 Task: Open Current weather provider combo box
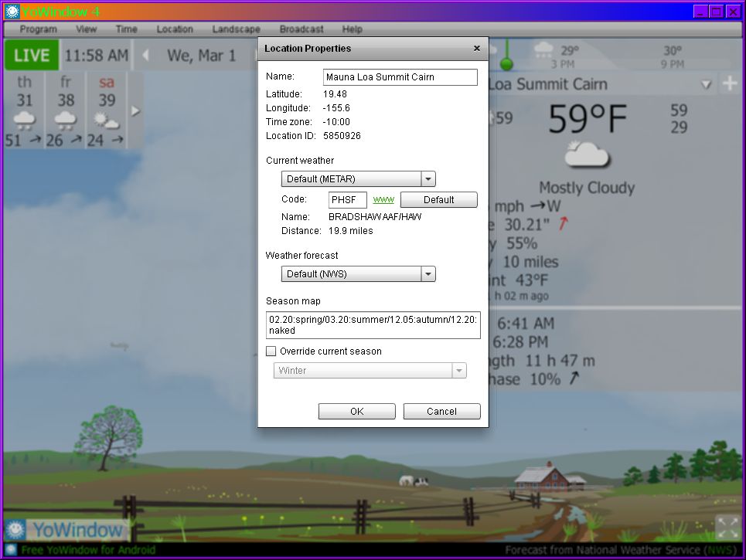[358, 179]
